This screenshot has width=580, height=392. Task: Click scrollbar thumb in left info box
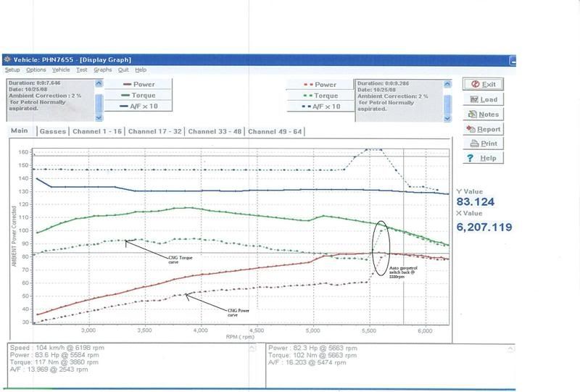click(99, 103)
